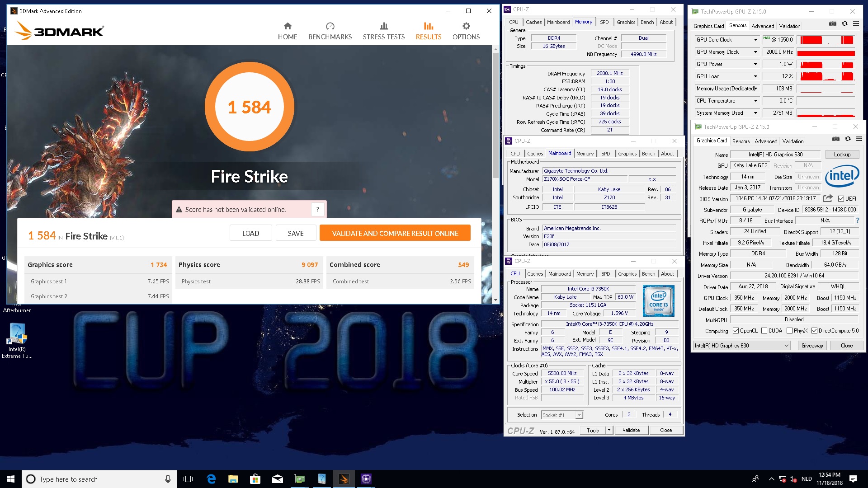The image size is (868, 488).
Task: Click the BIOS share/export icon in GPU-Z
Action: (x=828, y=198)
